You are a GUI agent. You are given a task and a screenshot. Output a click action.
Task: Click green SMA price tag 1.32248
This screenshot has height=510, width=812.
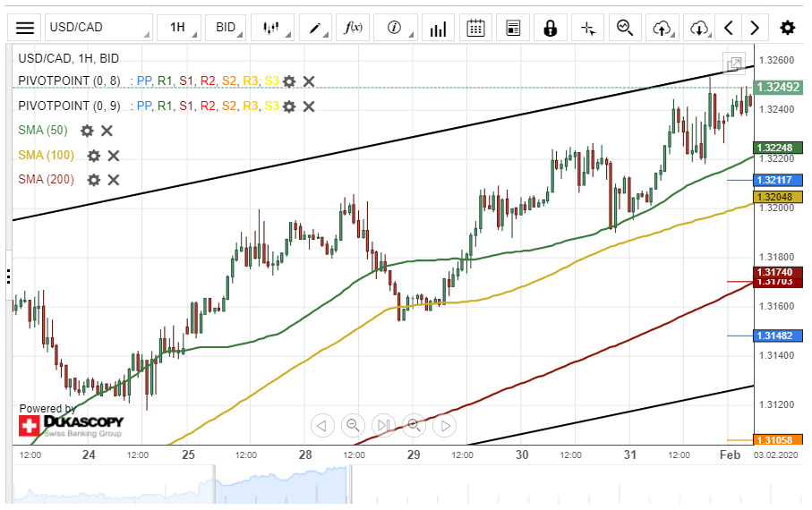(778, 148)
